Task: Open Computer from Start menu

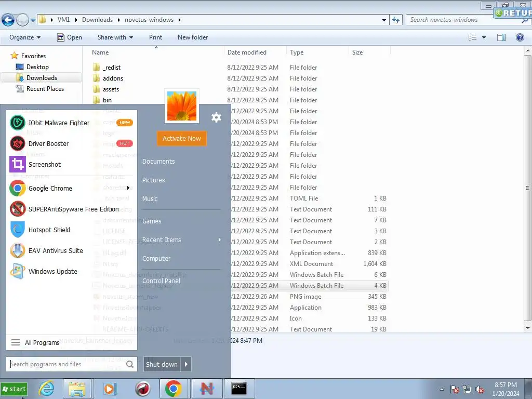Action: (x=156, y=259)
